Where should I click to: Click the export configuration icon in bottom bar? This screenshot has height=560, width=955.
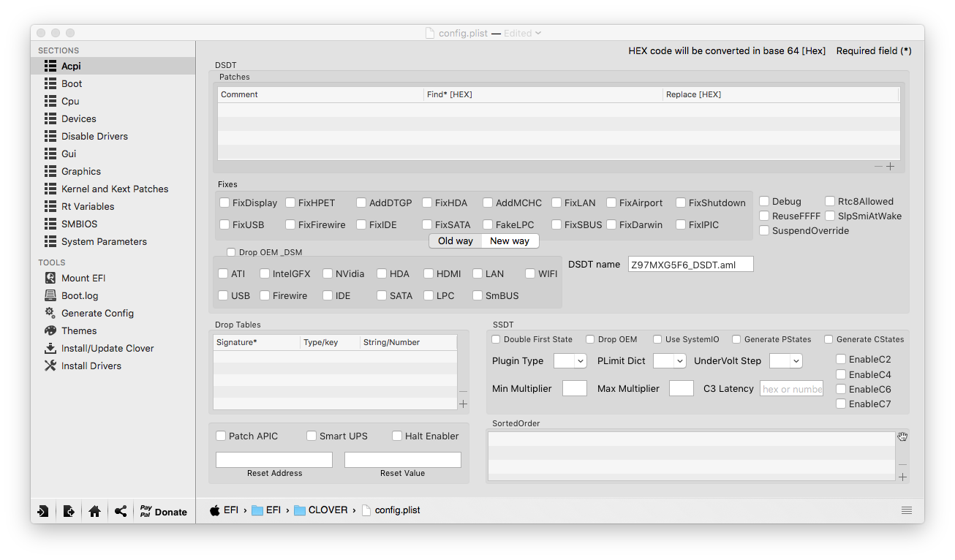coord(69,511)
